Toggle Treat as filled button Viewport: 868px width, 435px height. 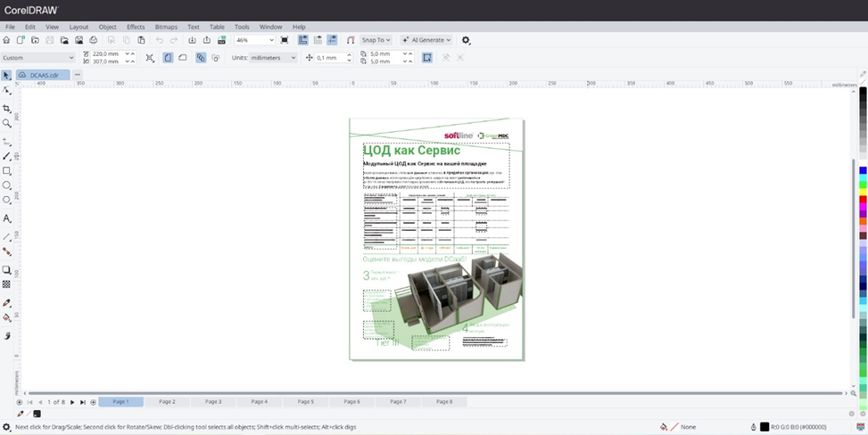pos(426,58)
